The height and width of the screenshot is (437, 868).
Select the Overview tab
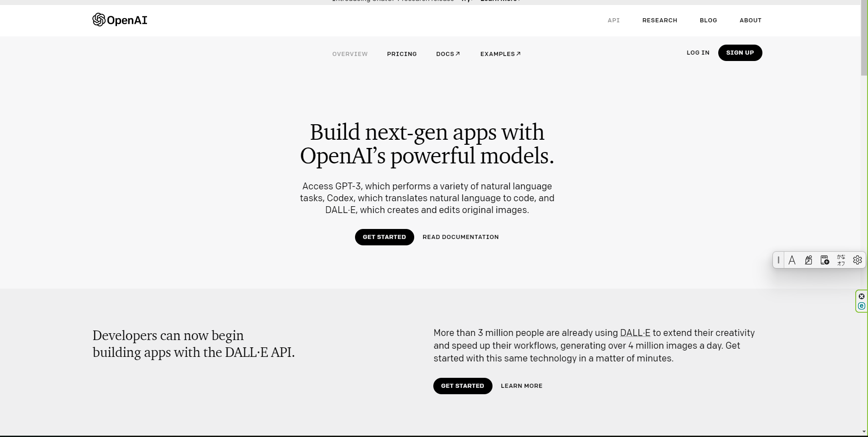pos(350,54)
